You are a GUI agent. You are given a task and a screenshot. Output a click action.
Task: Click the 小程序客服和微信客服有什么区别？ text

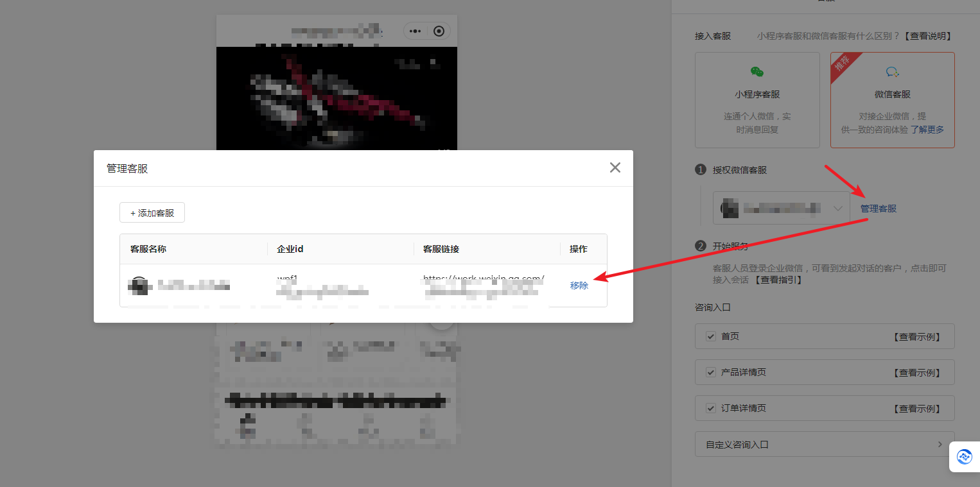click(x=828, y=36)
